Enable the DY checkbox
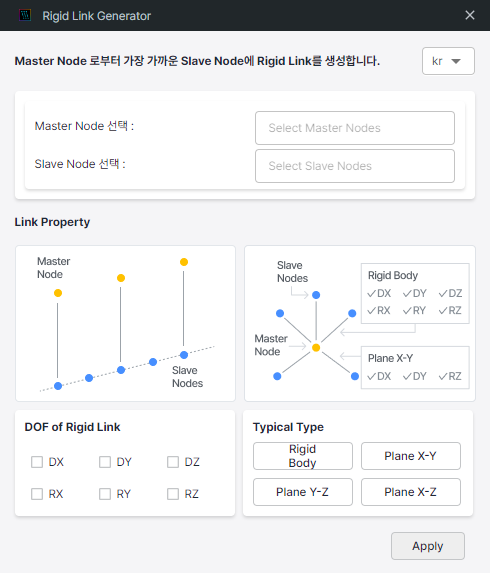This screenshot has width=490, height=573. point(105,462)
